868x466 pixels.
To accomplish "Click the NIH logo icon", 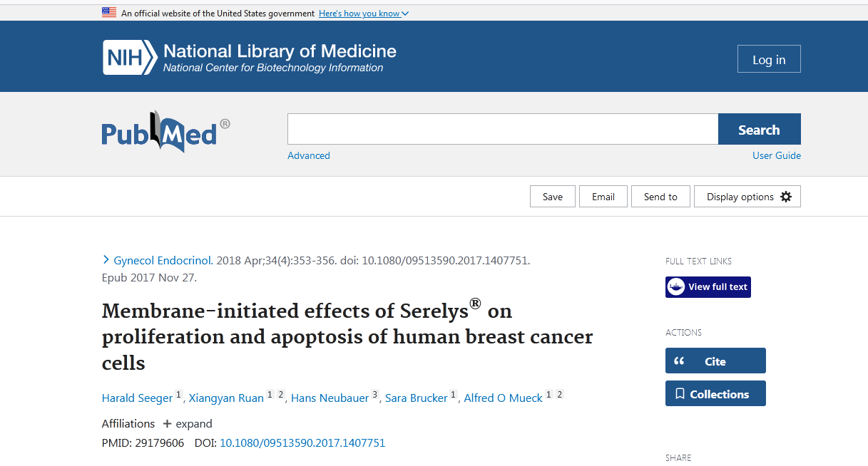I will point(130,58).
